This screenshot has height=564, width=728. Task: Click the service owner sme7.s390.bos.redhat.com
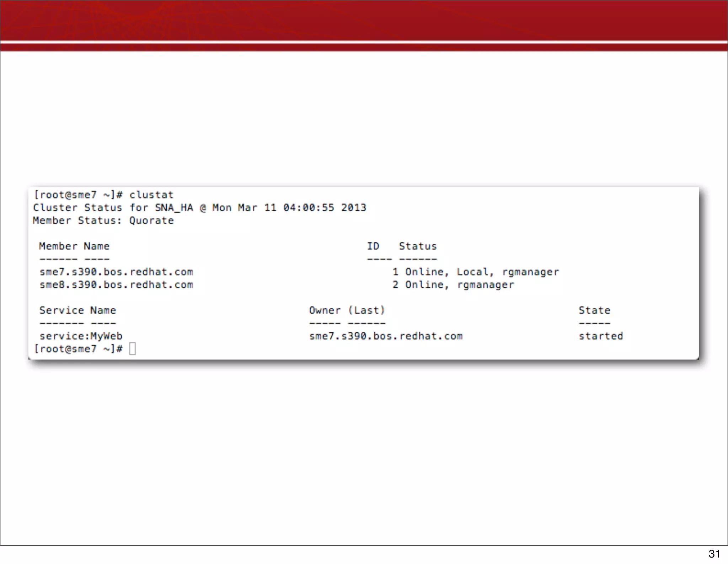click(x=386, y=336)
